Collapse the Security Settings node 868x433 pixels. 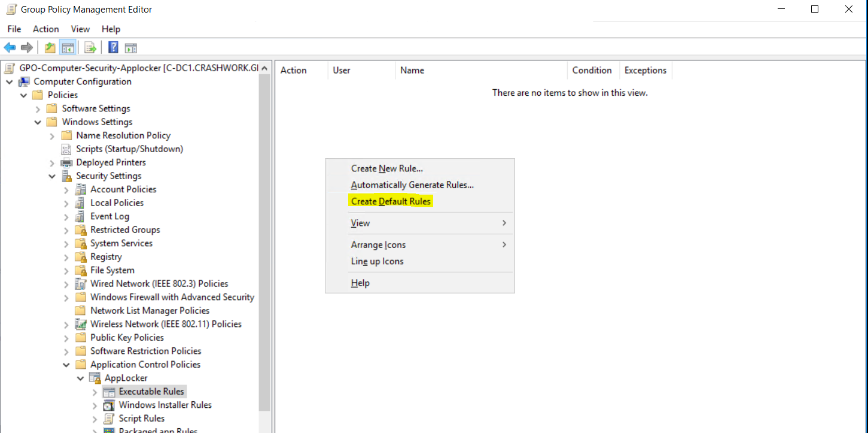pos(52,176)
